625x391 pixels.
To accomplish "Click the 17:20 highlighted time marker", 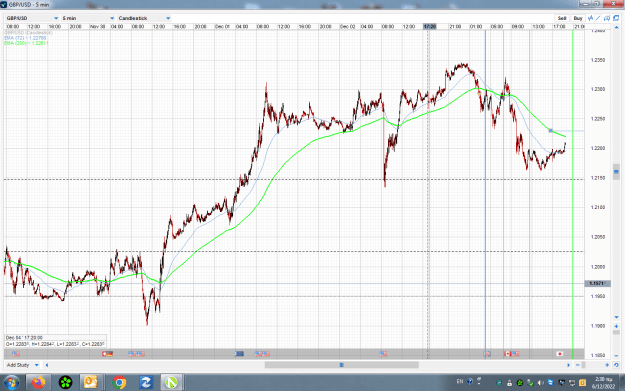I will (x=430, y=26).
